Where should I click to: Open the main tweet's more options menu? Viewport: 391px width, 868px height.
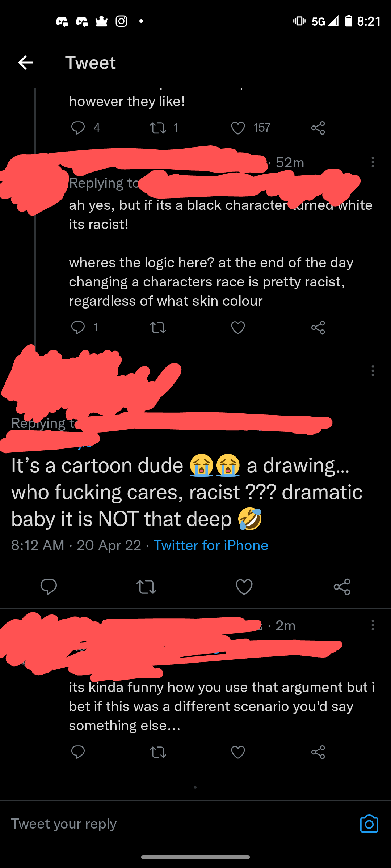[x=373, y=371]
